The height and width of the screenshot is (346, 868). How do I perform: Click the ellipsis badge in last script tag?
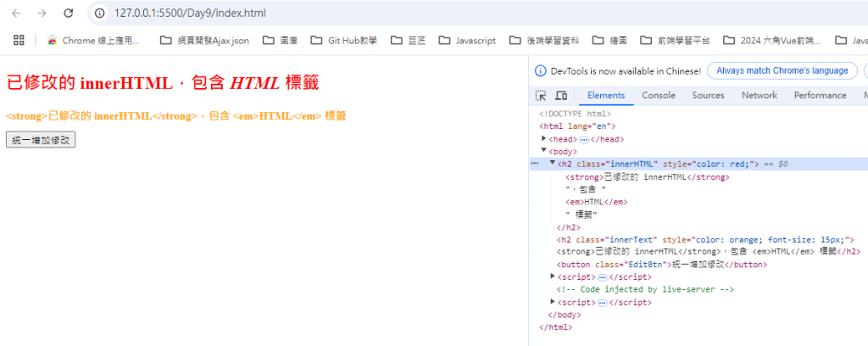point(603,303)
